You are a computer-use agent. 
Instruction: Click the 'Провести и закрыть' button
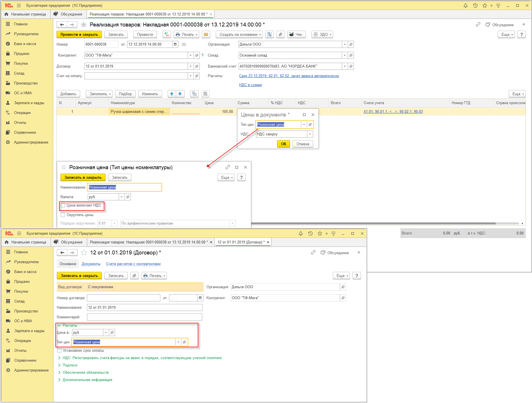click(x=79, y=34)
